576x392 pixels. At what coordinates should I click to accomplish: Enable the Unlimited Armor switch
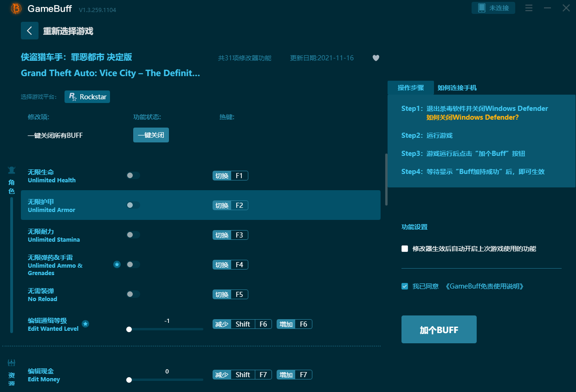click(x=133, y=205)
